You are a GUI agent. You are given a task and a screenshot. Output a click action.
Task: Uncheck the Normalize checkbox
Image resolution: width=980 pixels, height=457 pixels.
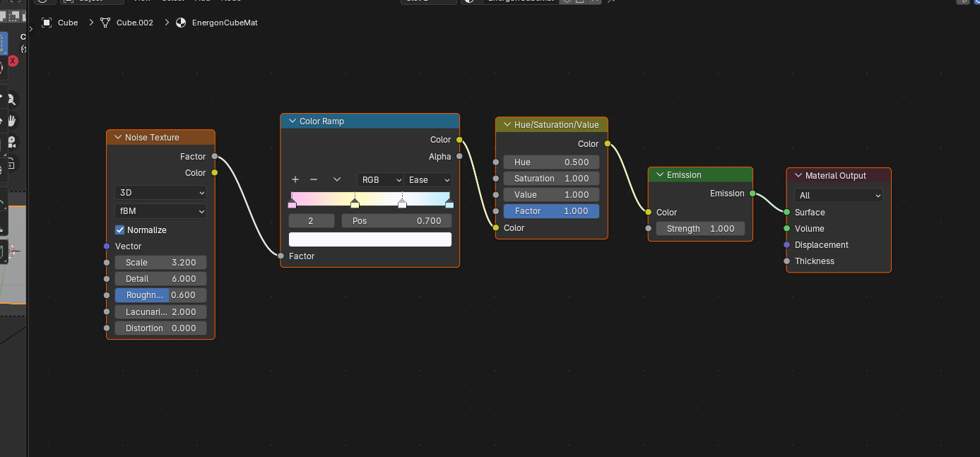(x=120, y=230)
